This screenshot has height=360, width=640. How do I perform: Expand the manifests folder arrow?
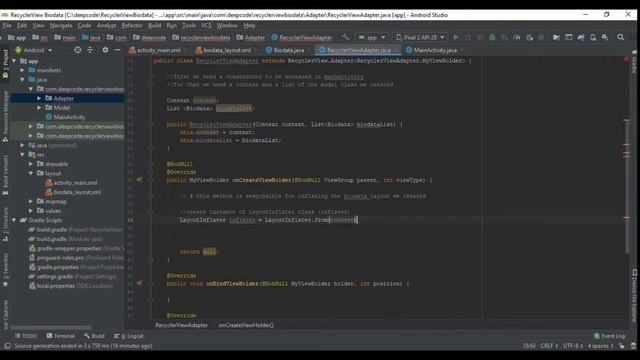pos(23,70)
